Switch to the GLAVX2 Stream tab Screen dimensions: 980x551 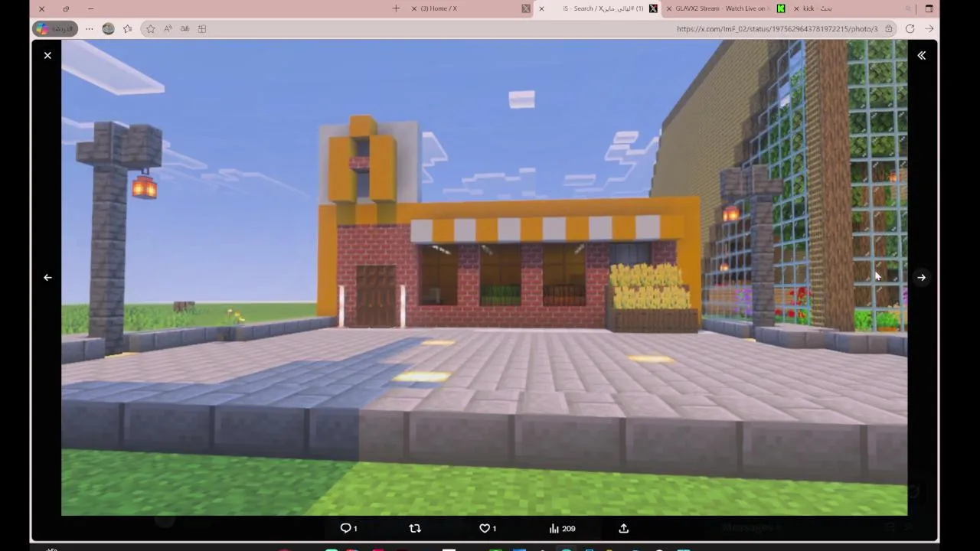click(724, 8)
